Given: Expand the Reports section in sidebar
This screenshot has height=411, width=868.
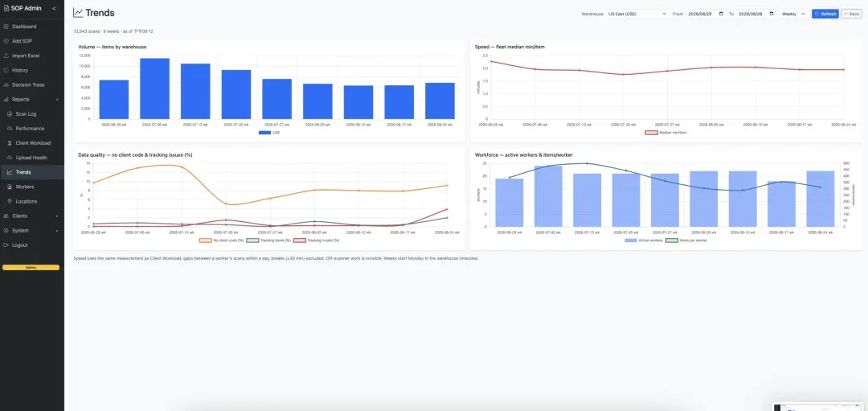Looking at the screenshot, I should point(32,99).
